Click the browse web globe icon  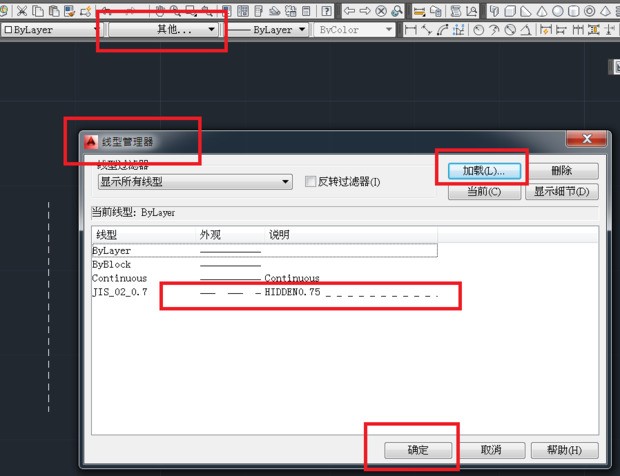pyautogui.click(x=397, y=11)
